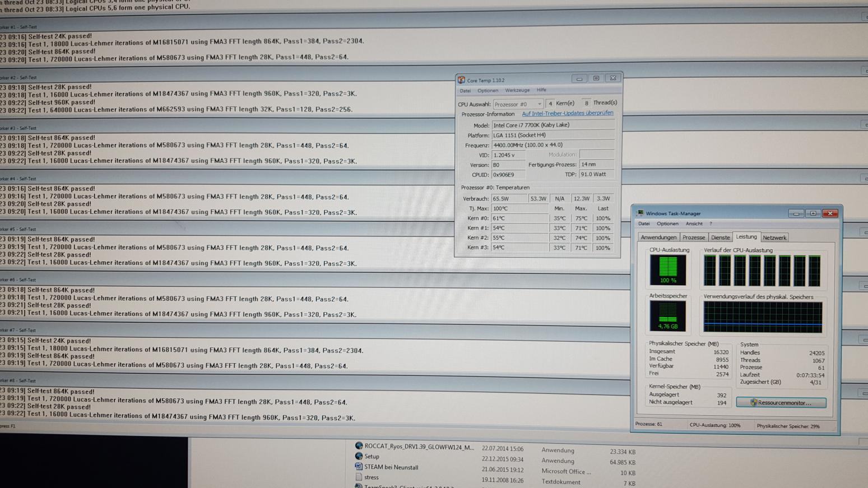Click status bar entry Prozesse: 61
The image size is (868, 488).
[x=648, y=424]
